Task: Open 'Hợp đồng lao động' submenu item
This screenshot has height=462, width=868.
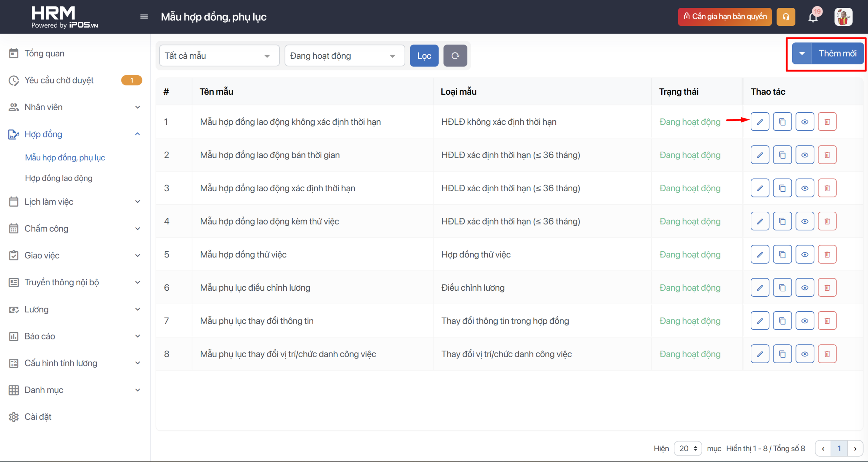Action: [59, 178]
